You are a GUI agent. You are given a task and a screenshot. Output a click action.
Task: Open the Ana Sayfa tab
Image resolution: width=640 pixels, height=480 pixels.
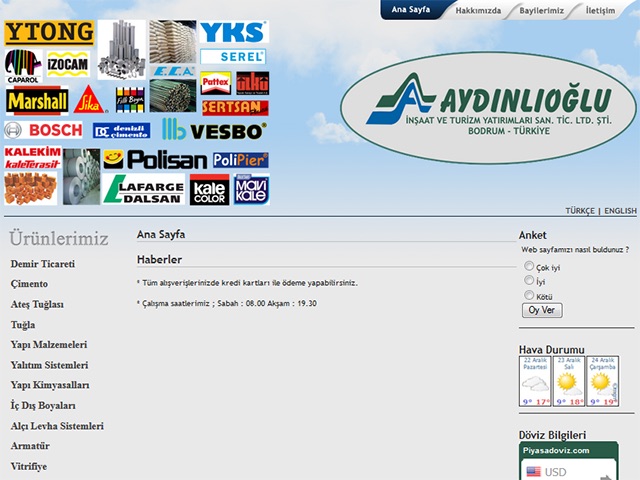(411, 9)
